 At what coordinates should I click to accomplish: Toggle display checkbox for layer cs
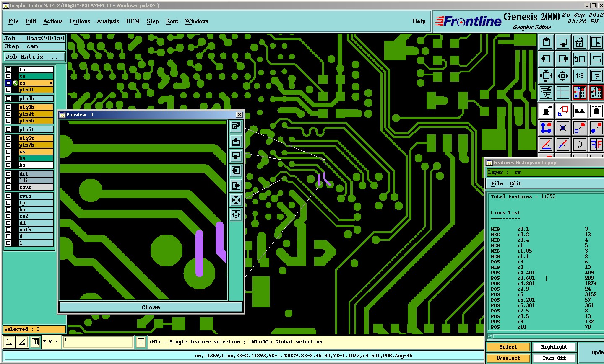pos(8,83)
